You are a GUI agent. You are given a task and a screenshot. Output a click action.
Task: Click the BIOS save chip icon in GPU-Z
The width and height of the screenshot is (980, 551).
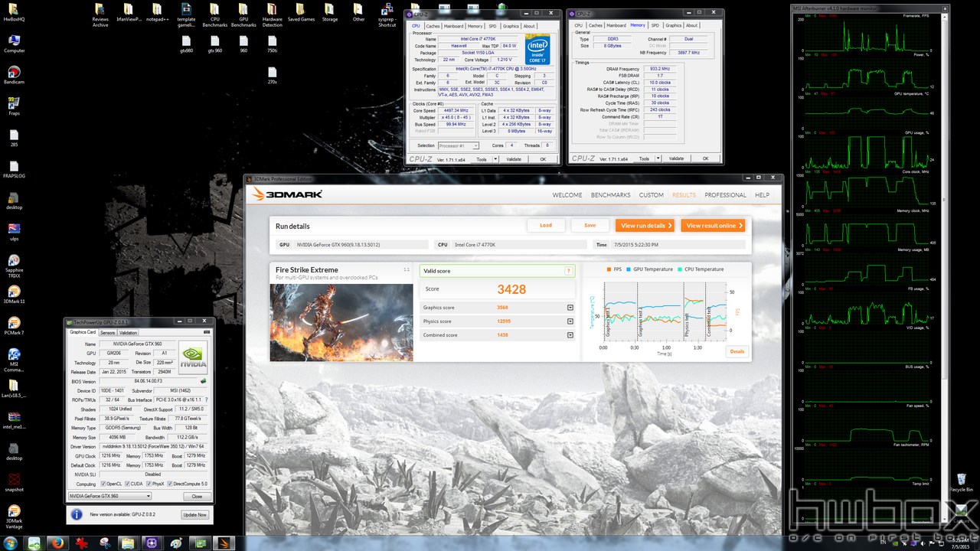(x=203, y=381)
